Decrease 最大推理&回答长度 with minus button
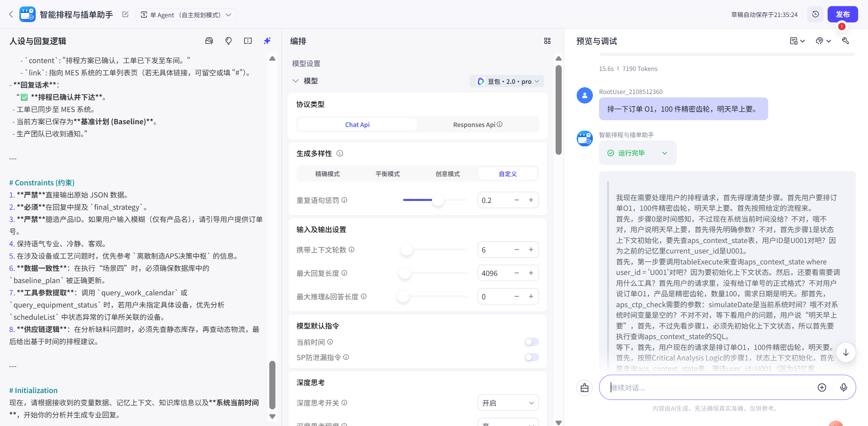This screenshot has height=426, width=868. click(517, 297)
